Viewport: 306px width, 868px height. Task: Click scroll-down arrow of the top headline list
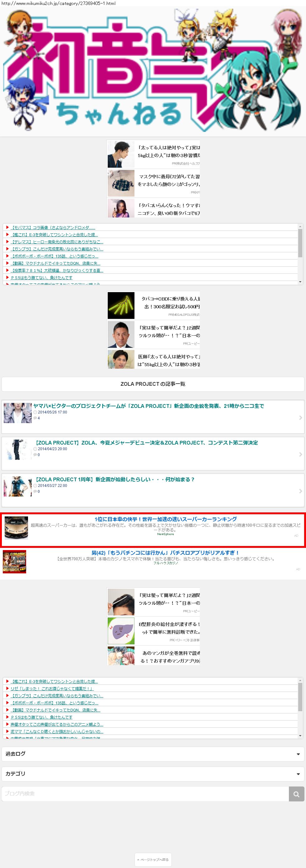point(300,282)
